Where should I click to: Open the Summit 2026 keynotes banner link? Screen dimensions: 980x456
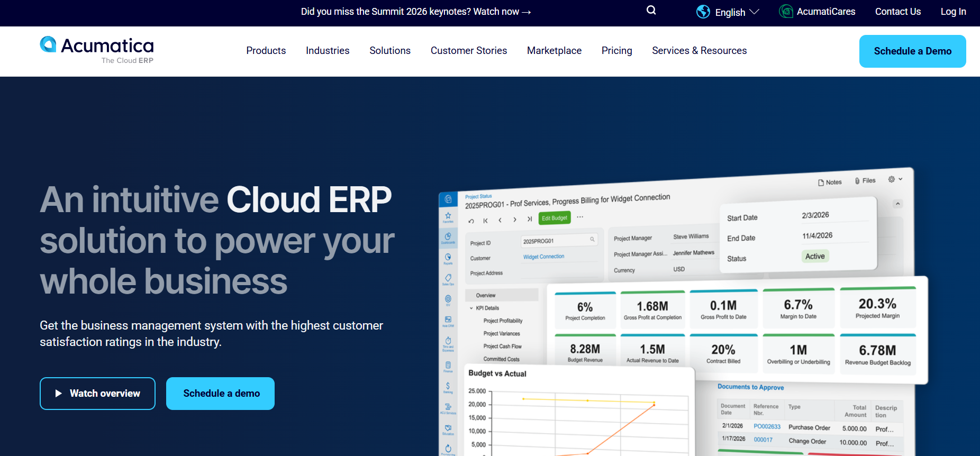416,12
